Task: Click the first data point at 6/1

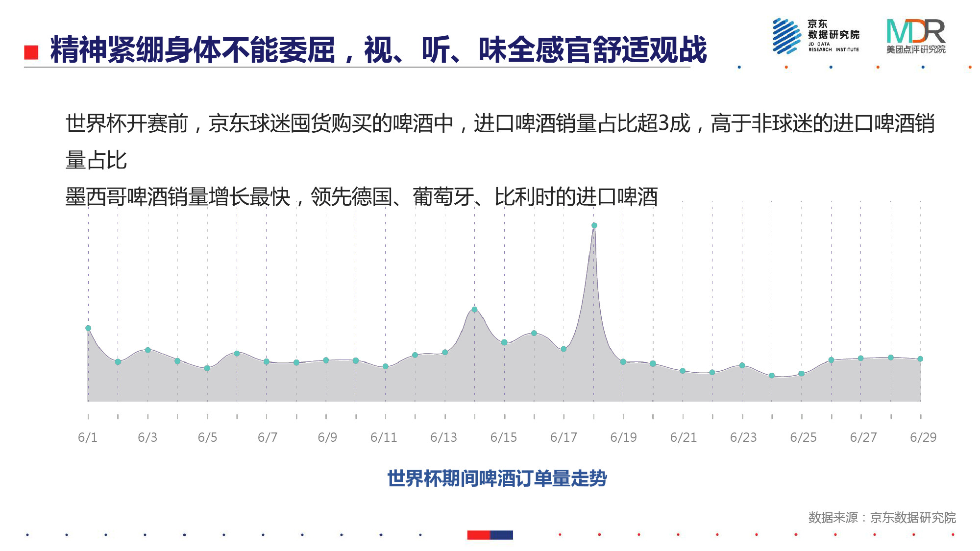Action: 88,328
